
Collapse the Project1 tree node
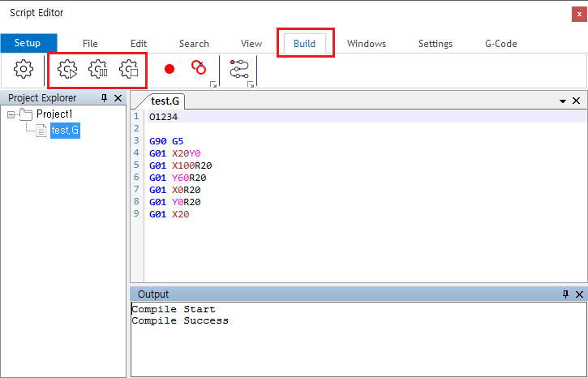click(11, 114)
